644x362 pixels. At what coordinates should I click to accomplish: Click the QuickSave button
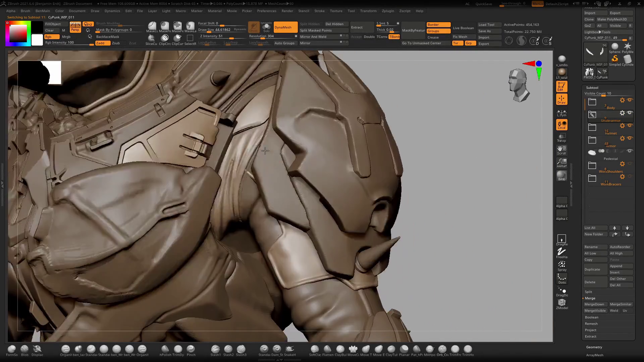(484, 4)
